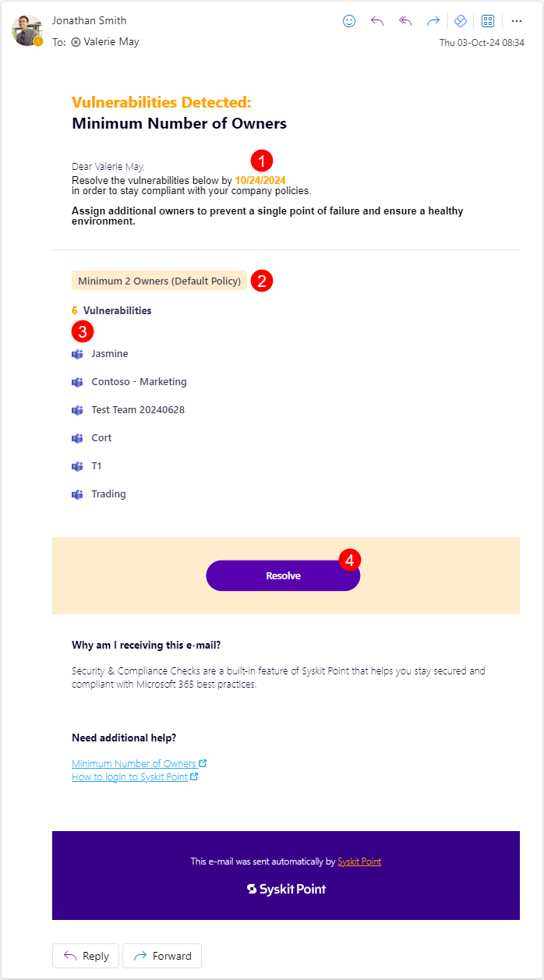The image size is (544, 980).
Task: Click the Syskit Point logo in the footer
Action: pyautogui.click(x=286, y=888)
